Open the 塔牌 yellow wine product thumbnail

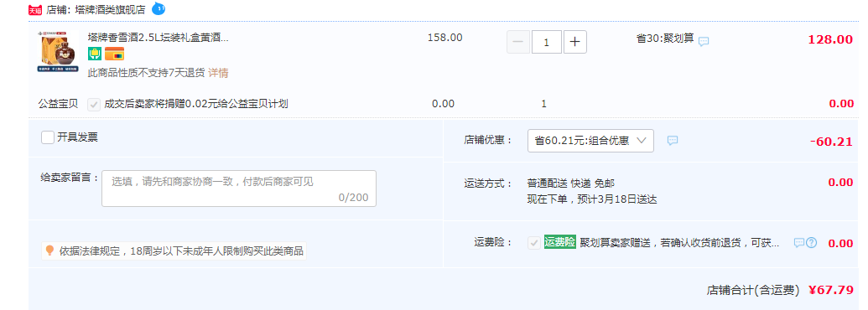coord(58,53)
